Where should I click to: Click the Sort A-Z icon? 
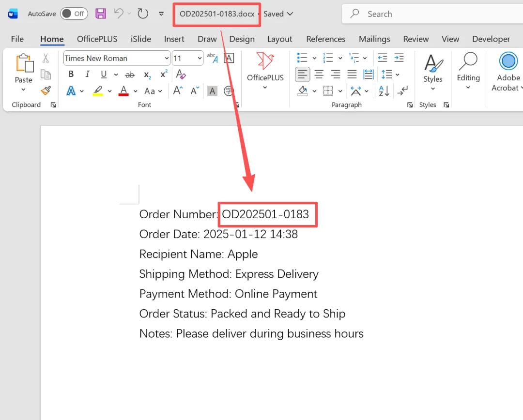click(x=384, y=90)
